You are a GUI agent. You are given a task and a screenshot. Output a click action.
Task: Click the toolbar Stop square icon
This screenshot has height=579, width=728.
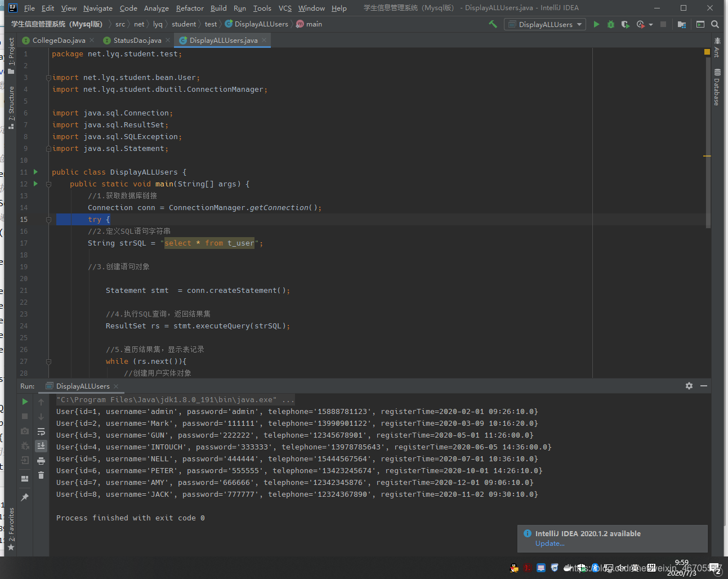point(663,24)
